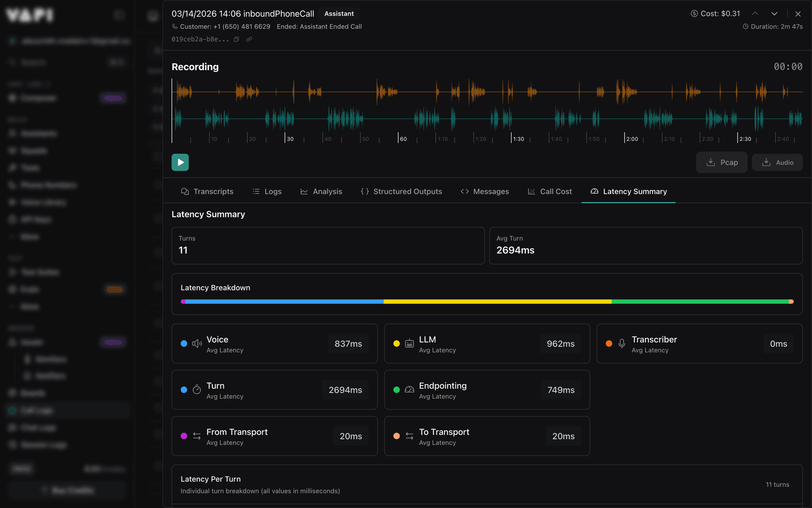Close the call detail panel
The width and height of the screenshot is (812, 508).
click(x=798, y=14)
